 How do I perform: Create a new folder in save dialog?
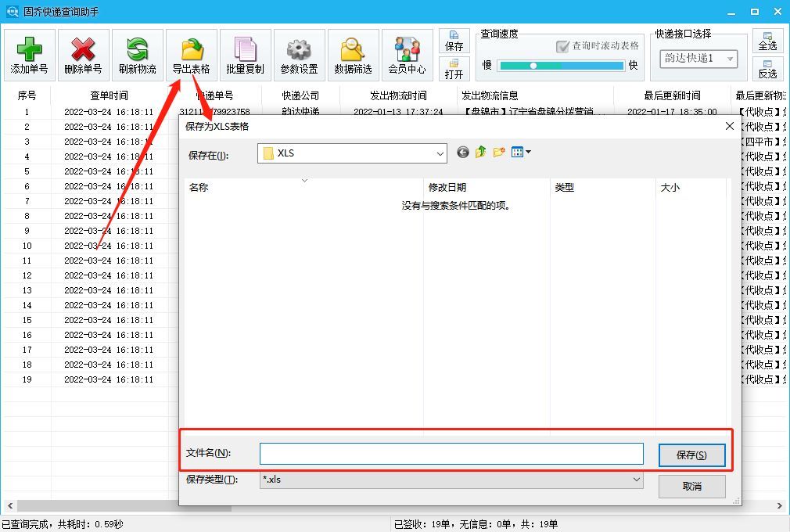[499, 152]
